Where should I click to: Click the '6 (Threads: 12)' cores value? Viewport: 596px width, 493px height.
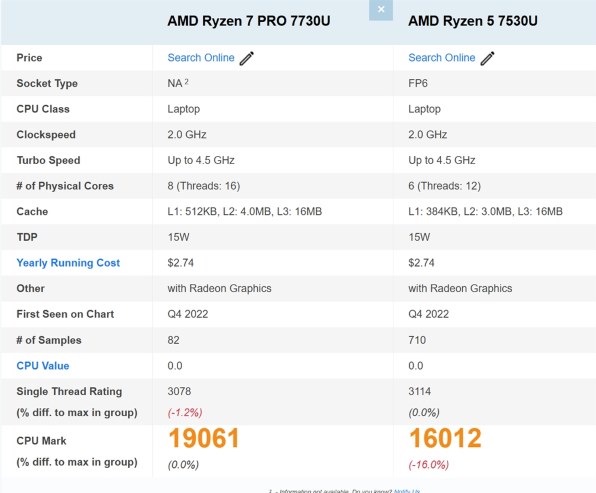444,186
